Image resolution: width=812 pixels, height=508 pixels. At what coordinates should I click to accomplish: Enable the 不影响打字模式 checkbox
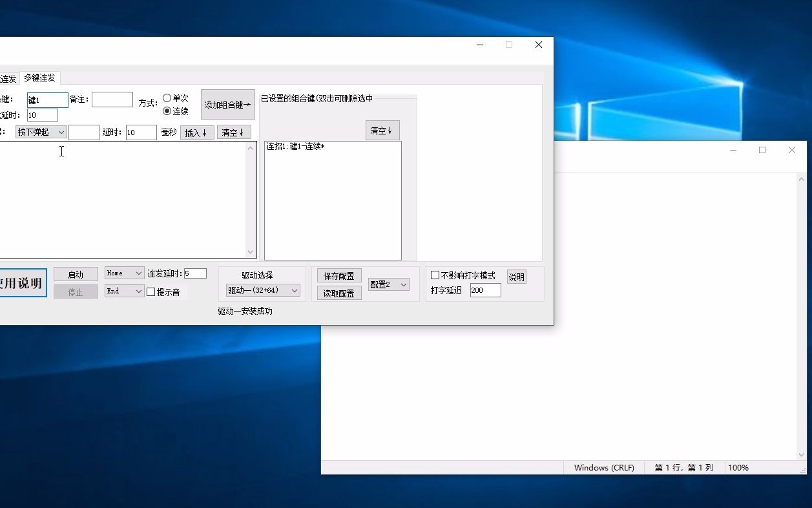click(435, 275)
